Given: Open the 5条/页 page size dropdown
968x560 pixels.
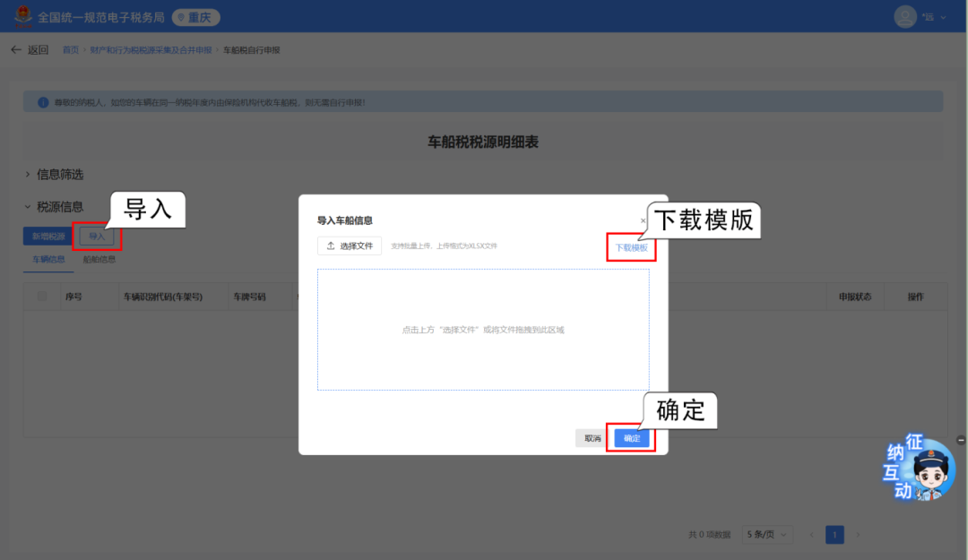Looking at the screenshot, I should [x=768, y=535].
